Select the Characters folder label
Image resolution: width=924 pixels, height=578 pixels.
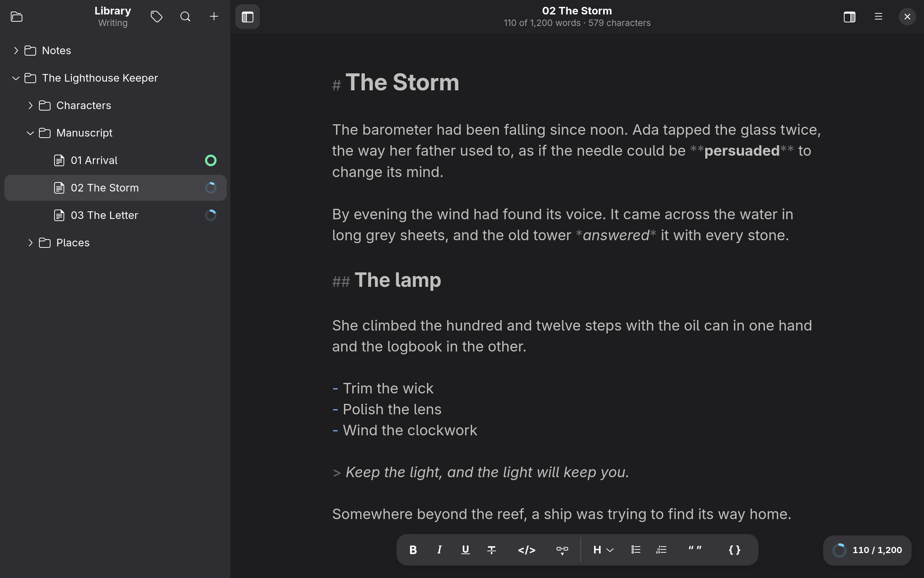[84, 105]
